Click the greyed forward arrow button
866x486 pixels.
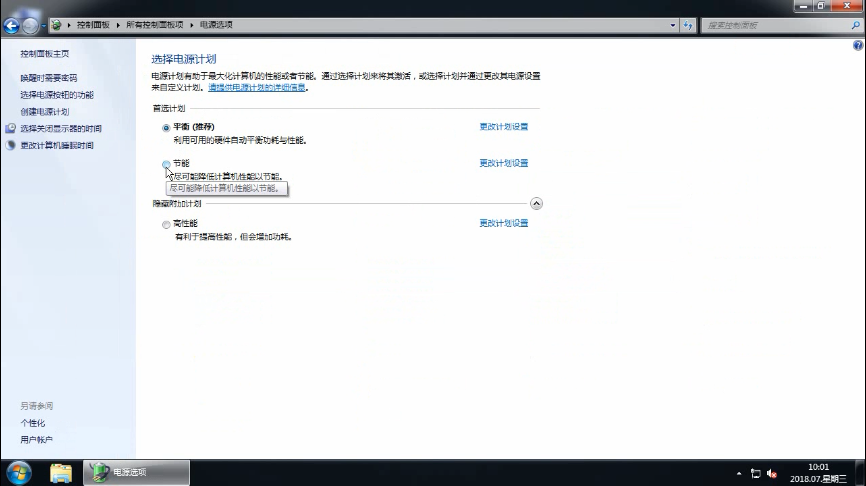30,25
